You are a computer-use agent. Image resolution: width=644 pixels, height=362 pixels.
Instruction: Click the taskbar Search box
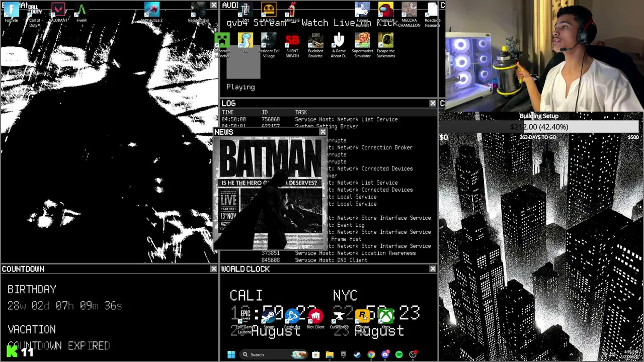(x=273, y=354)
